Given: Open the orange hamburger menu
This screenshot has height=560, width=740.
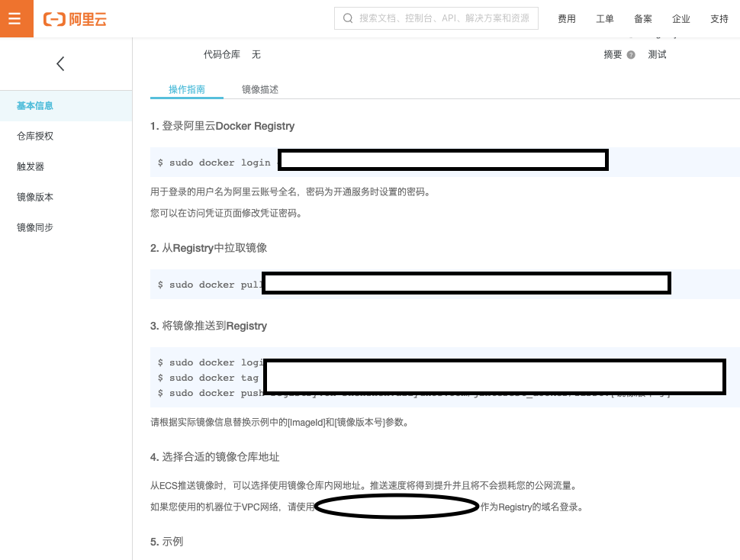Looking at the screenshot, I should click(16, 18).
